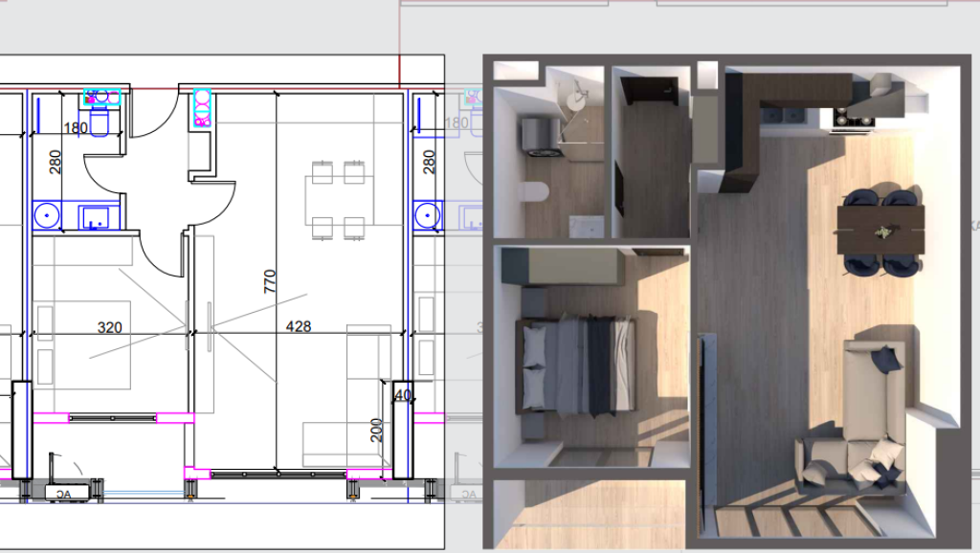The height and width of the screenshot is (553, 980).
Task: Select the magenta bedroom window in the floor plan
Action: click(113, 417)
